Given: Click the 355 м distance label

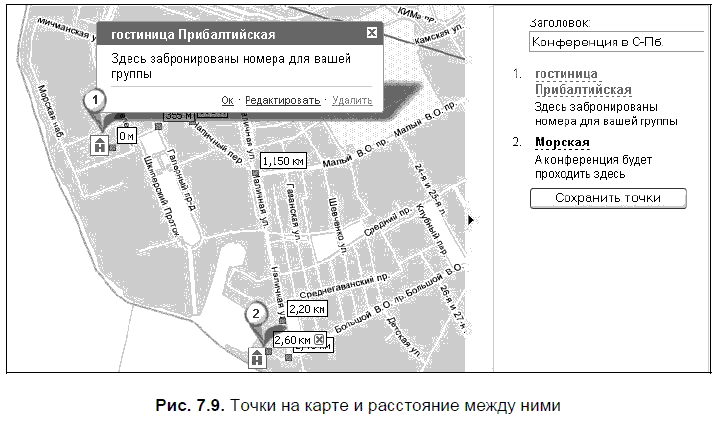Looking at the screenshot, I should (178, 117).
